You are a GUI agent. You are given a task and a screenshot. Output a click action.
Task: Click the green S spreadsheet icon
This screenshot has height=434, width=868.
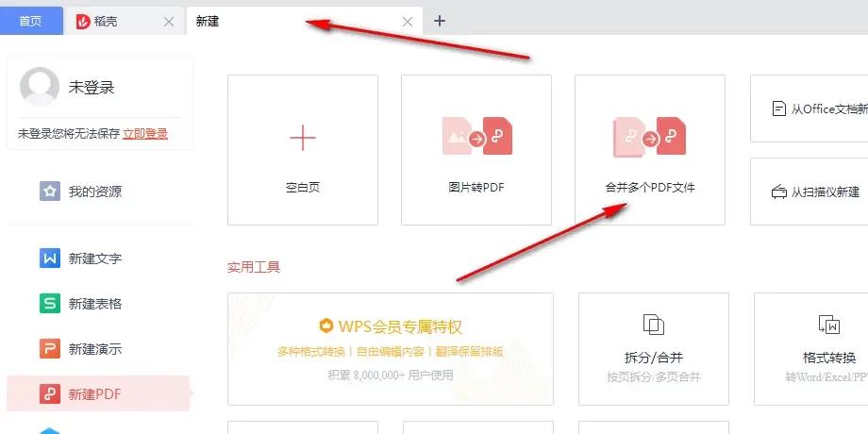coord(50,304)
